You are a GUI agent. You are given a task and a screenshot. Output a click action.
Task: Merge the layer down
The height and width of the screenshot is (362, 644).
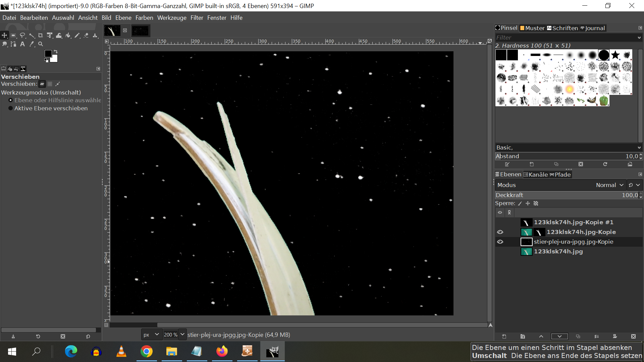click(596, 337)
